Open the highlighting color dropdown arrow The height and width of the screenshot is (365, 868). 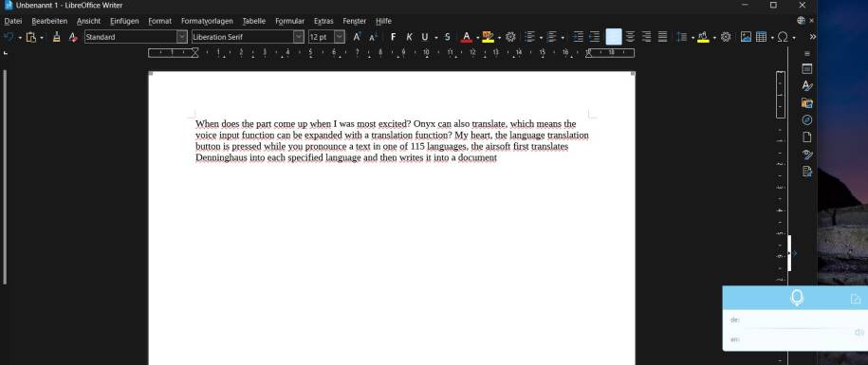499,38
